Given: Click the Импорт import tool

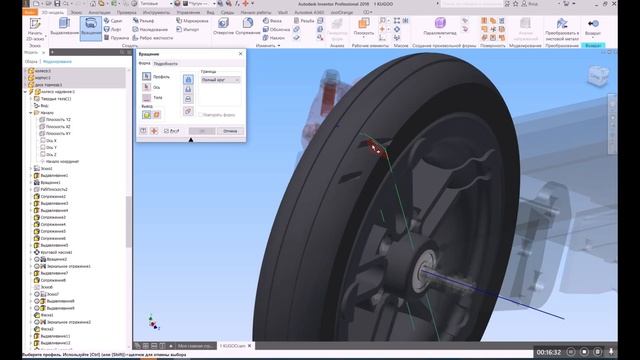Looking at the screenshot, I should pyautogui.click(x=187, y=29).
